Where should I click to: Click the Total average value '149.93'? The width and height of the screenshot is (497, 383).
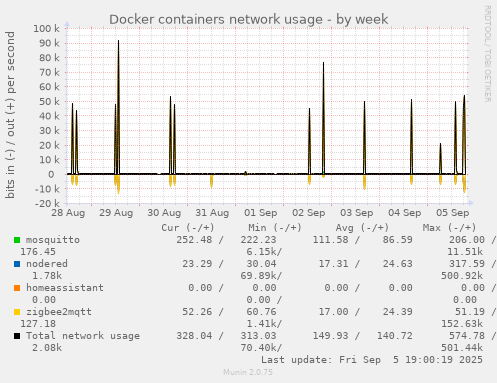click(330, 336)
